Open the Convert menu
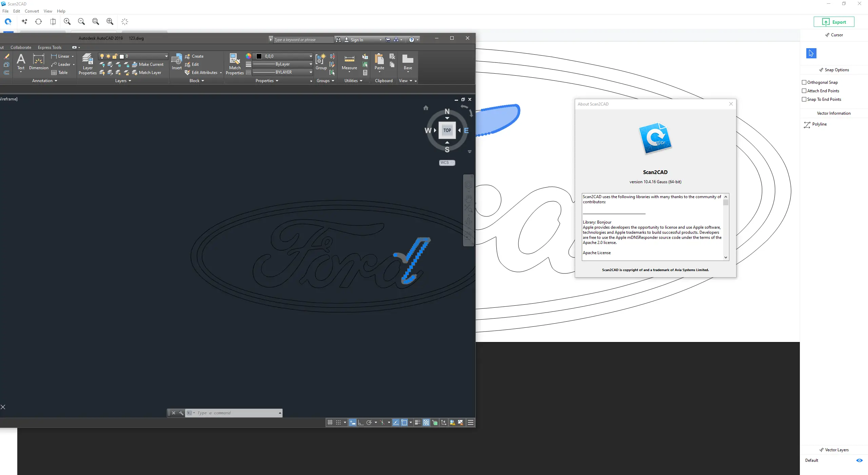This screenshot has height=475, width=868. point(32,11)
